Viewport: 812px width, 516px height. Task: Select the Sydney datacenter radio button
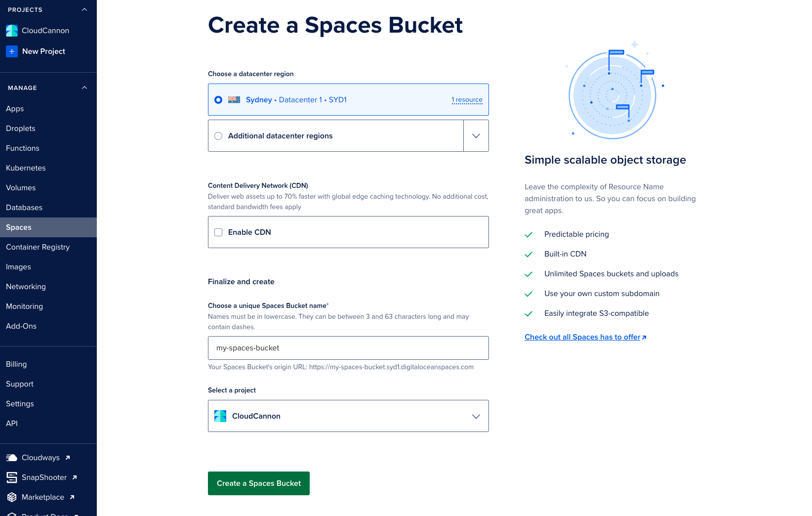tap(218, 99)
